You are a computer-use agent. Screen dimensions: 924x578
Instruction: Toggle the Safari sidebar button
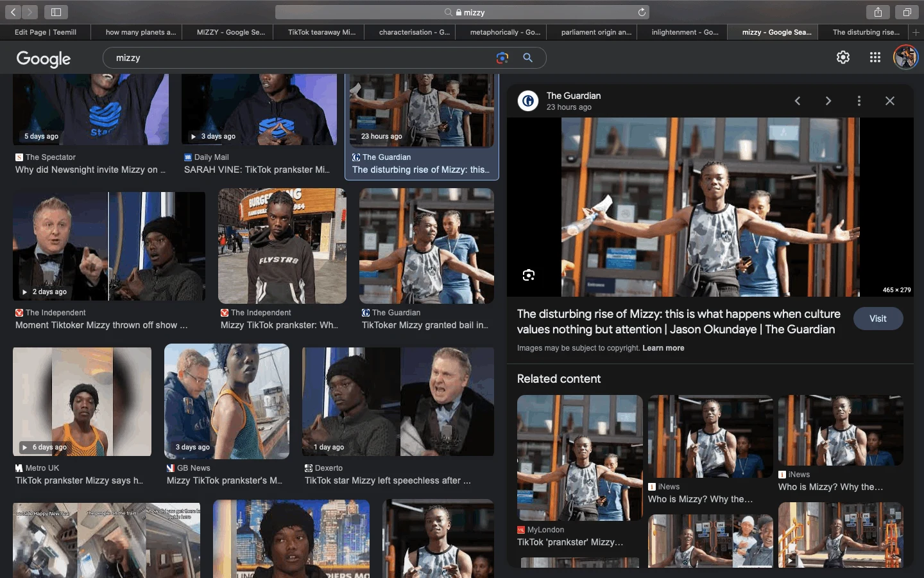(56, 12)
